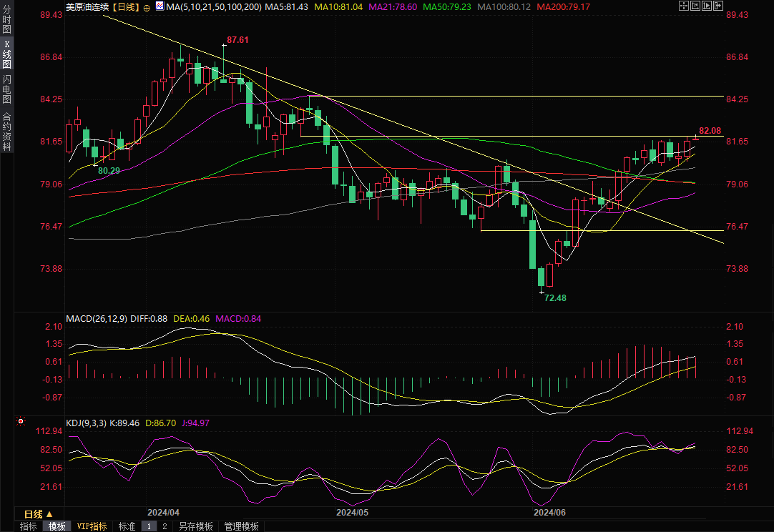Click the 另存模板 button
Viewport: 774px width, 532px height.
coord(195,526)
